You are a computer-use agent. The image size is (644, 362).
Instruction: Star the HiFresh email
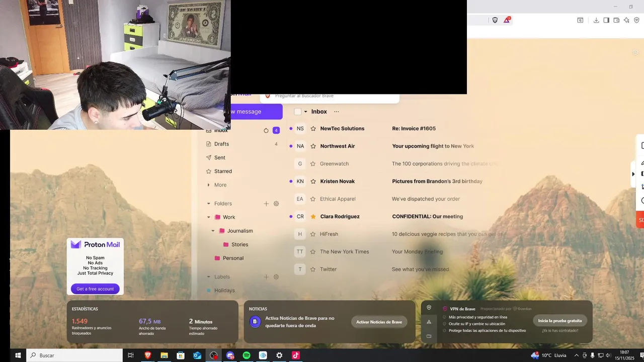(x=313, y=234)
